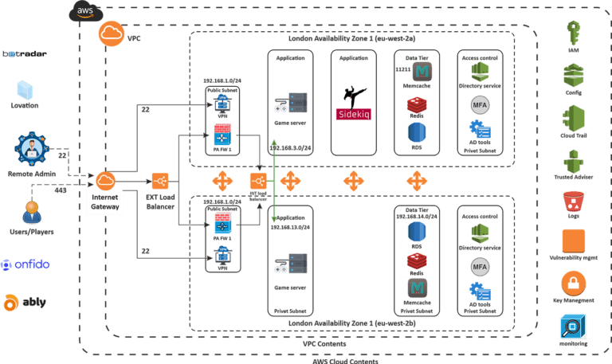Image resolution: width=612 pixels, height=364 pixels.
Task: Select the Logs bucket icon
Action: 574,202
